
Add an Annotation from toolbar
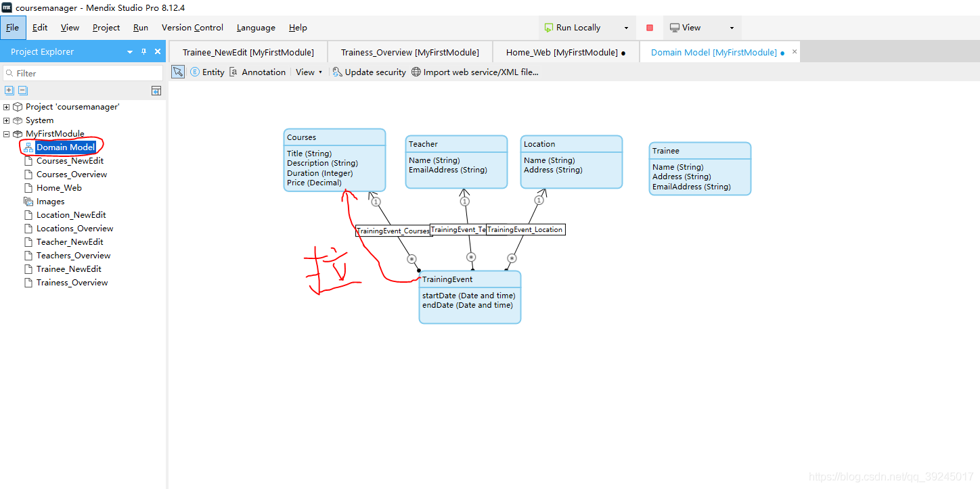[257, 72]
